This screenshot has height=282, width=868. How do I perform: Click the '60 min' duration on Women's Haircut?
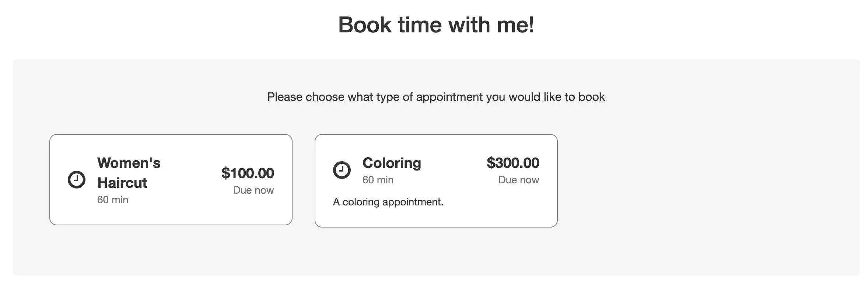coord(112,200)
